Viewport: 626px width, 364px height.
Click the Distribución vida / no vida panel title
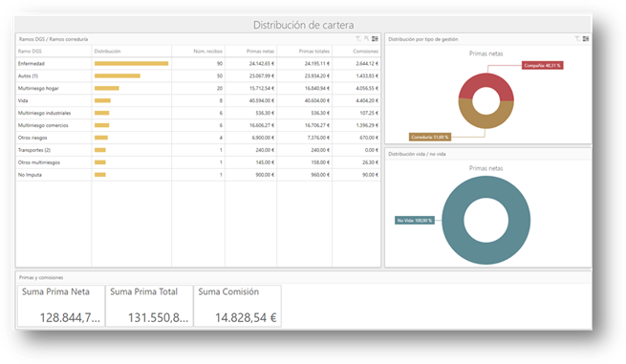tap(417, 154)
